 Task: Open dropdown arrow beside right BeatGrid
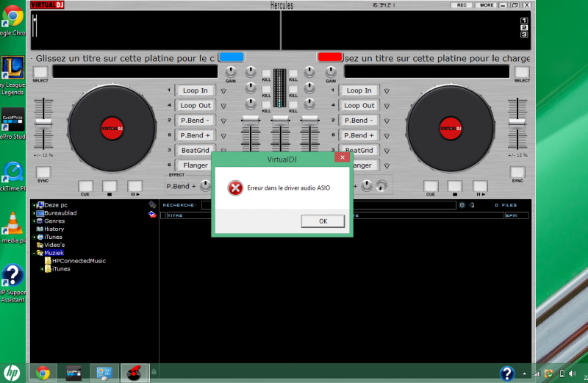(387, 151)
